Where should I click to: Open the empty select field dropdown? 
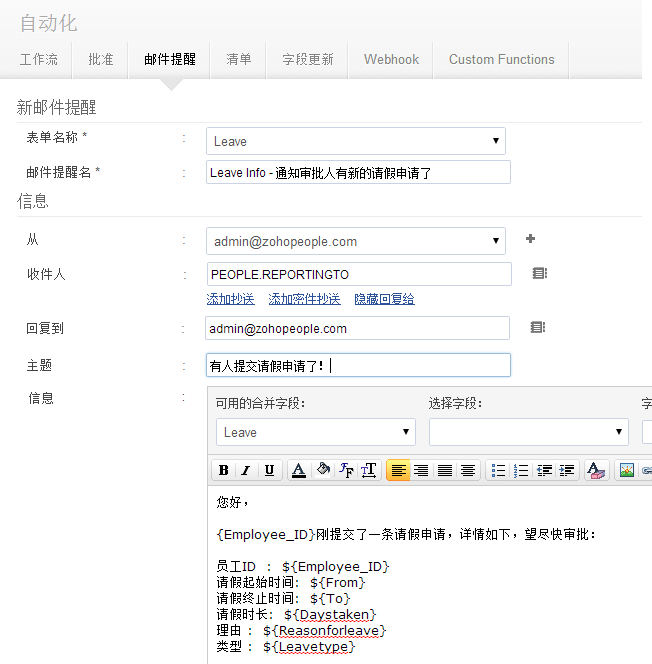coord(528,432)
